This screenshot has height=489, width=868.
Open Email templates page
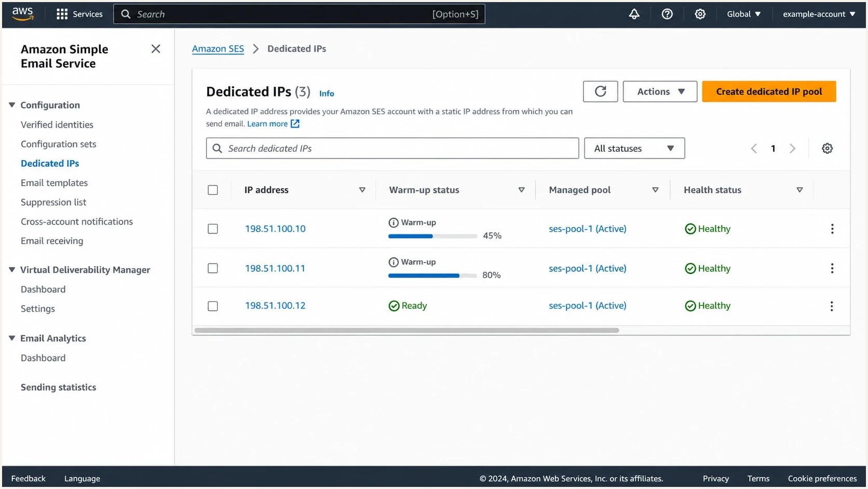[55, 183]
